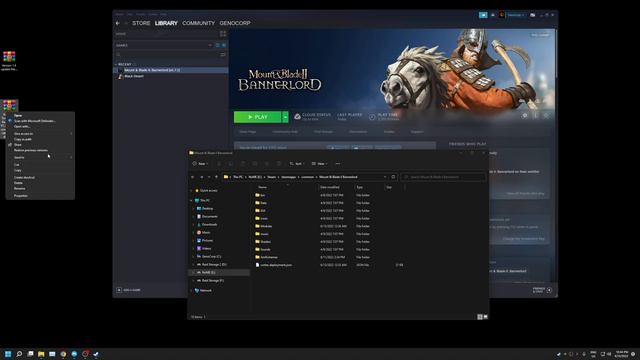Go to the Steam COMMUNITY section
This screenshot has height=360, width=640.
point(198,23)
